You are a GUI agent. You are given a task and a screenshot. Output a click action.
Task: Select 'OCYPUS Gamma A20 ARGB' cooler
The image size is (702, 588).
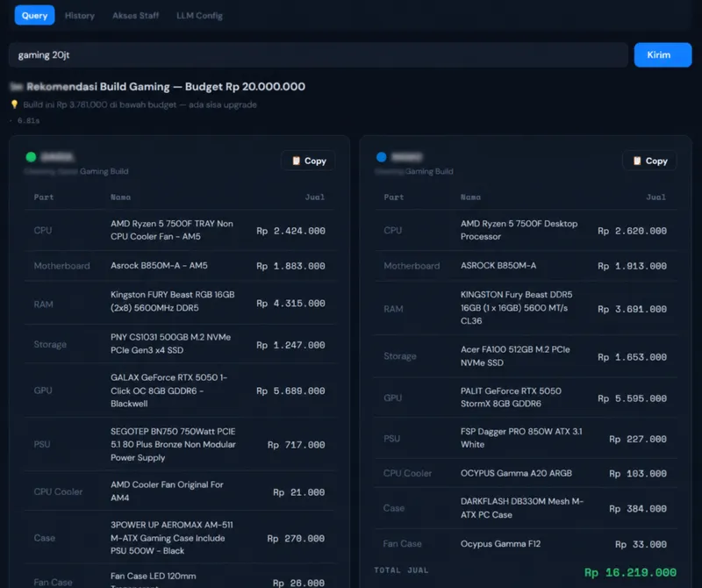tap(516, 473)
